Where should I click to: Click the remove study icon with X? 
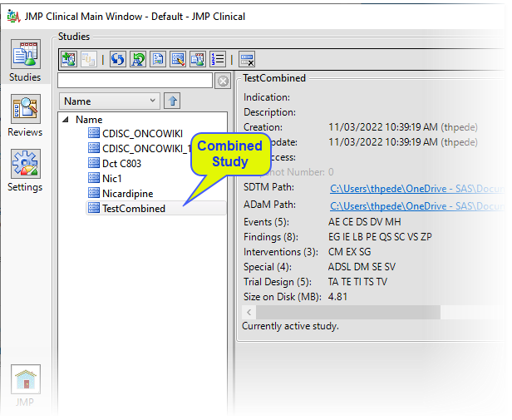[x=247, y=59]
